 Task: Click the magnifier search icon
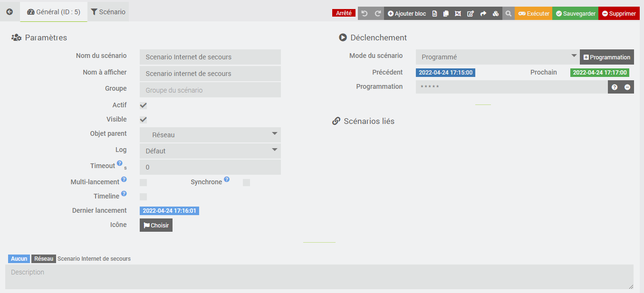click(508, 14)
